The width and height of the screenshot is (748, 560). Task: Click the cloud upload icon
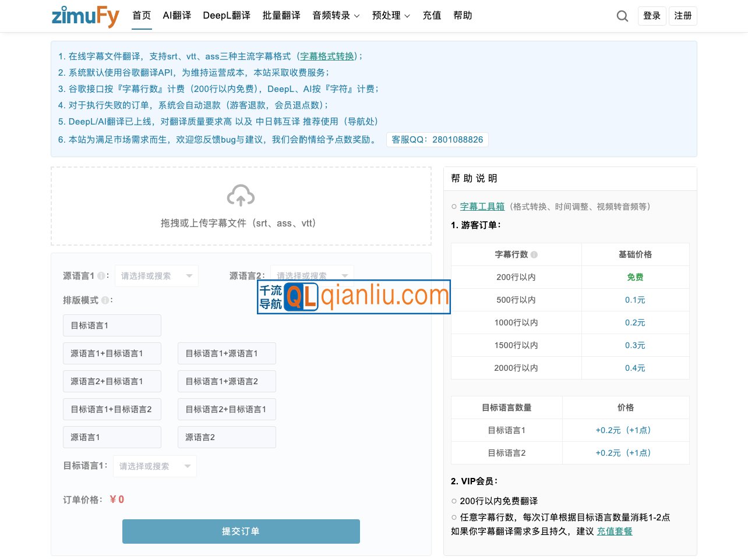tap(241, 196)
